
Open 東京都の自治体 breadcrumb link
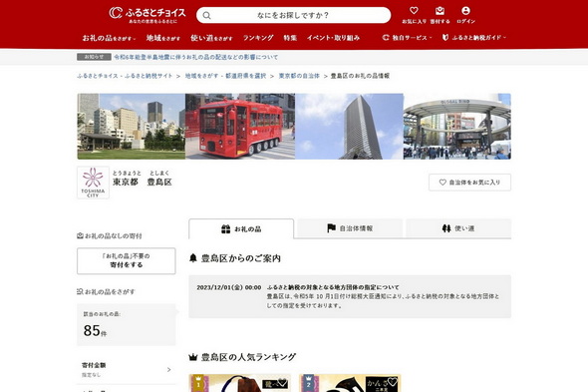(299, 76)
